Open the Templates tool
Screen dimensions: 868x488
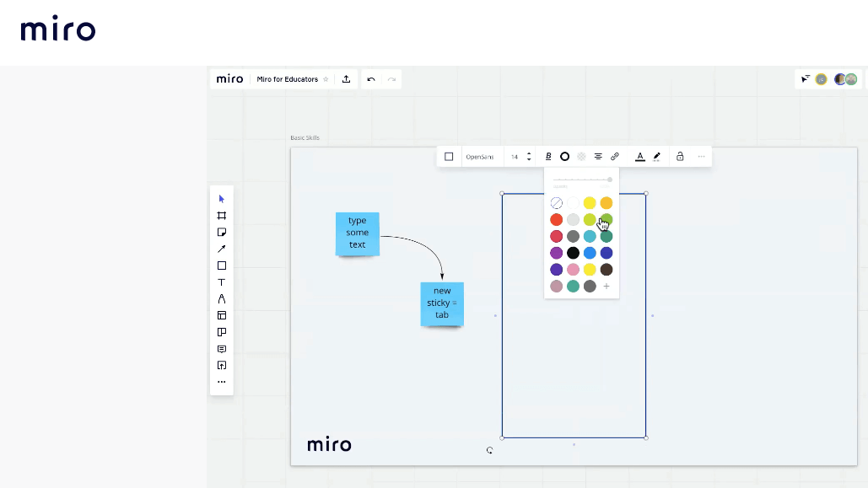coord(221,315)
